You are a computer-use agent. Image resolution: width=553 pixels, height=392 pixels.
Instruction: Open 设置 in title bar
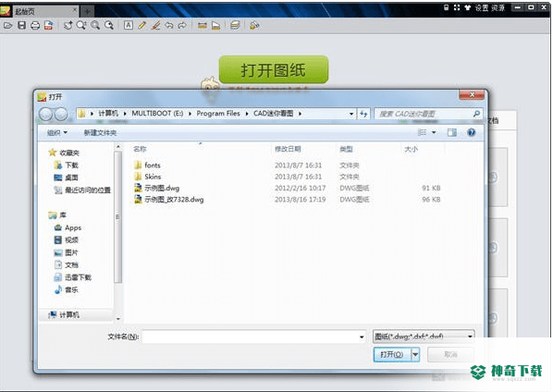pyautogui.click(x=482, y=7)
